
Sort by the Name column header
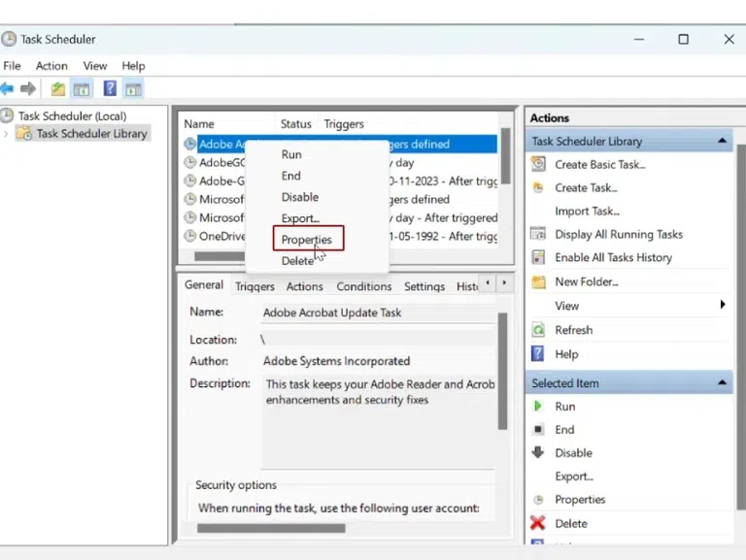click(x=227, y=123)
